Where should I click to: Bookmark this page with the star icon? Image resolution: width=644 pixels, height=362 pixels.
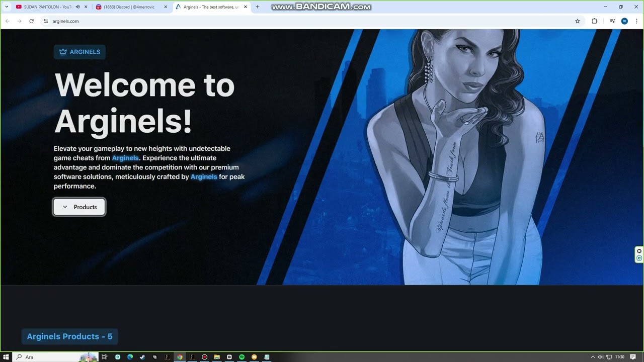click(578, 21)
